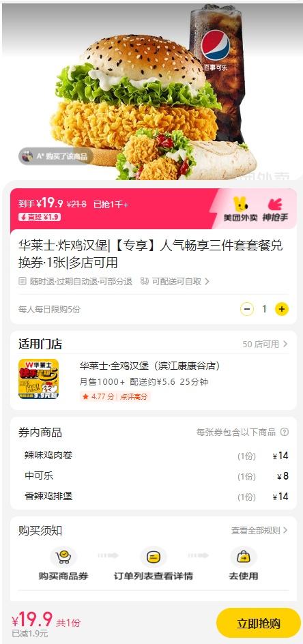This screenshot has height=644, width=303.
Task: Click the help question mark beside 每张券包含以下商品
Action: [x=284, y=432]
